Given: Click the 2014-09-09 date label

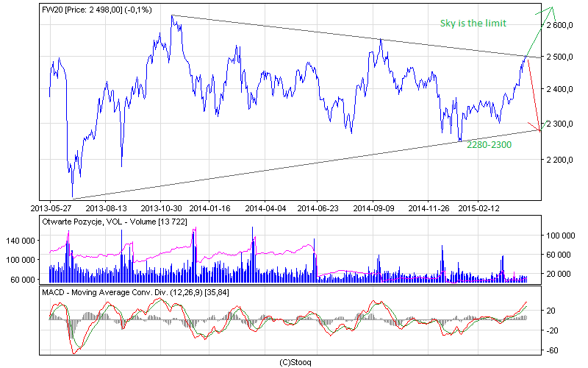Looking at the screenshot, I should coord(373,208).
